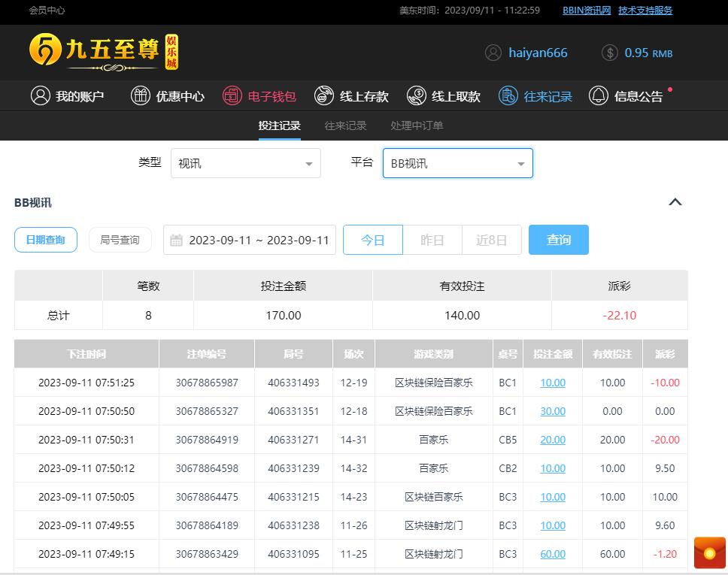Open the BBIN资讯网 link
The image size is (728, 575).
tap(587, 11)
